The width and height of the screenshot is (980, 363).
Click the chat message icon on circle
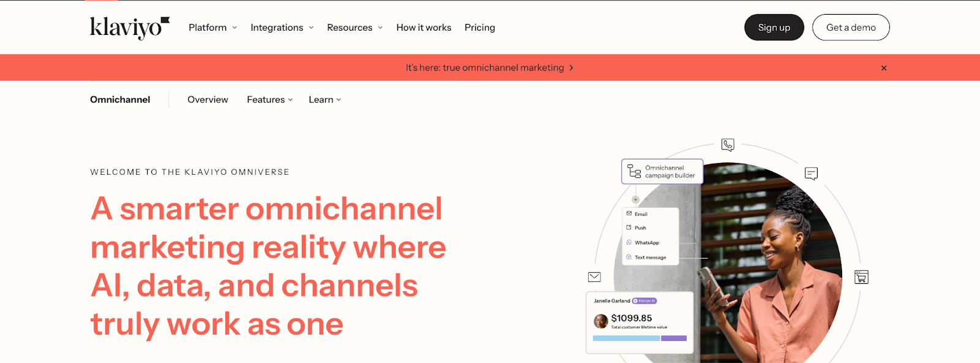811,174
